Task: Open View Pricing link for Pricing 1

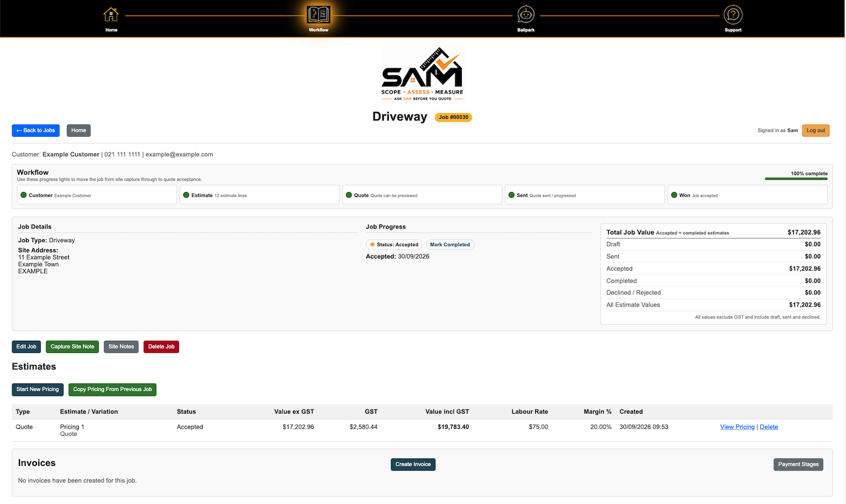Action: pos(737,427)
